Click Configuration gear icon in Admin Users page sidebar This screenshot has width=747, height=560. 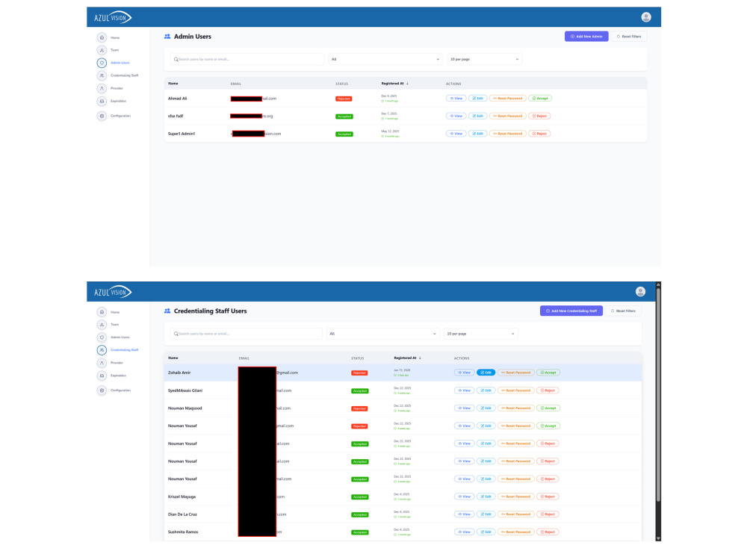pos(102,116)
